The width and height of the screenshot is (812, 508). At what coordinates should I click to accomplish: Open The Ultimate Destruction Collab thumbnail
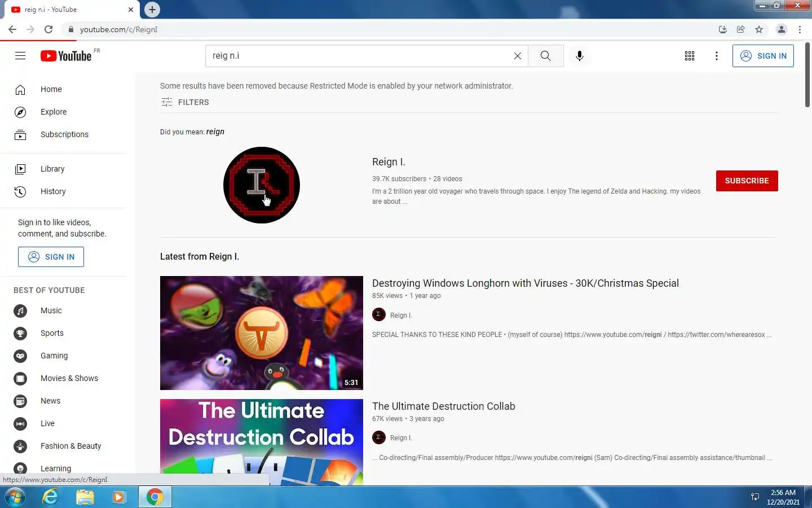point(262,442)
